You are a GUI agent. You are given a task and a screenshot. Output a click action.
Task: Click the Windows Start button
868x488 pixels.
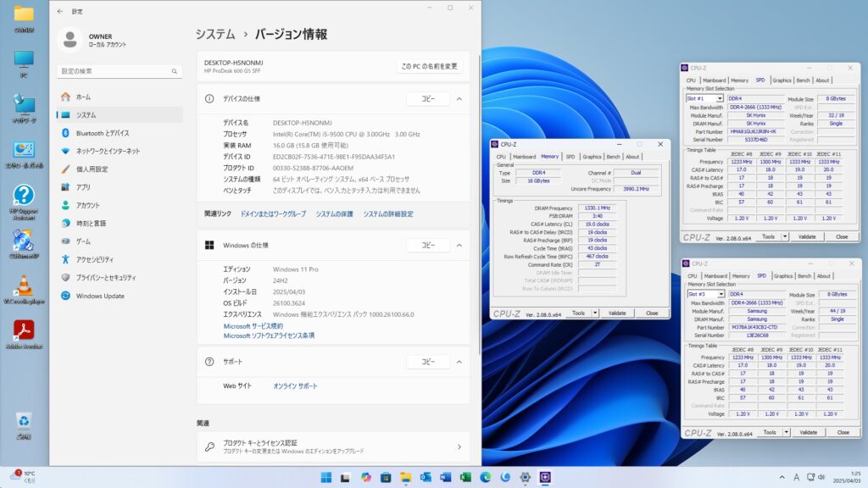pyautogui.click(x=326, y=477)
